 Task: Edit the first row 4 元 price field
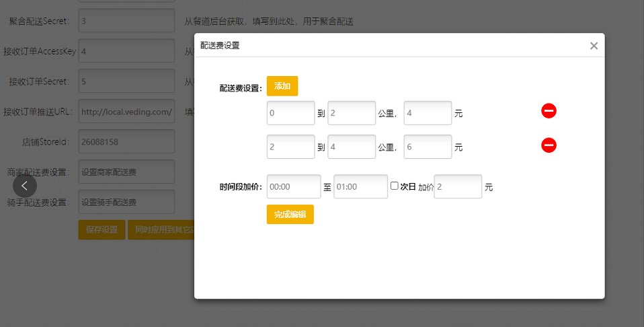coord(428,113)
